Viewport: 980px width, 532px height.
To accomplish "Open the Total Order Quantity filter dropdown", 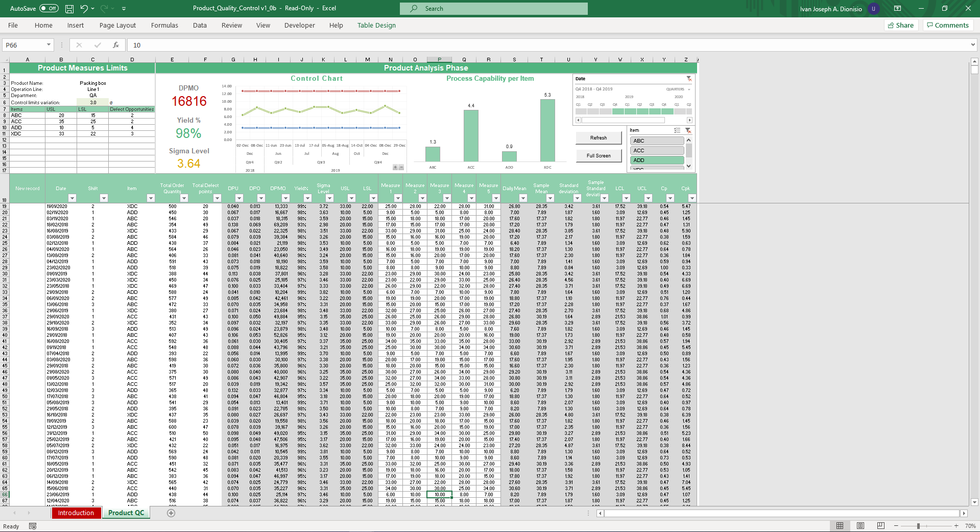I will click(x=184, y=198).
